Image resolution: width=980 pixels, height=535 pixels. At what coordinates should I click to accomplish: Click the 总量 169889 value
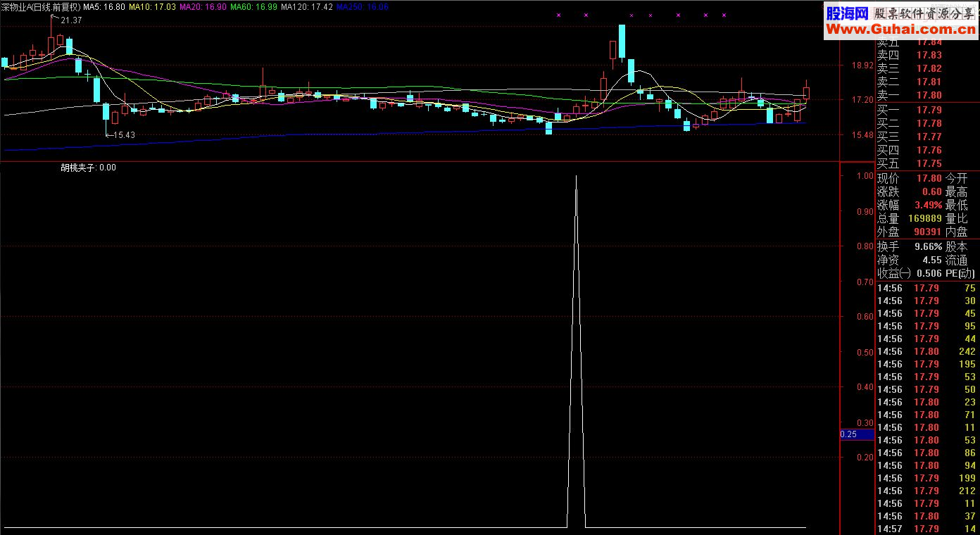click(925, 219)
